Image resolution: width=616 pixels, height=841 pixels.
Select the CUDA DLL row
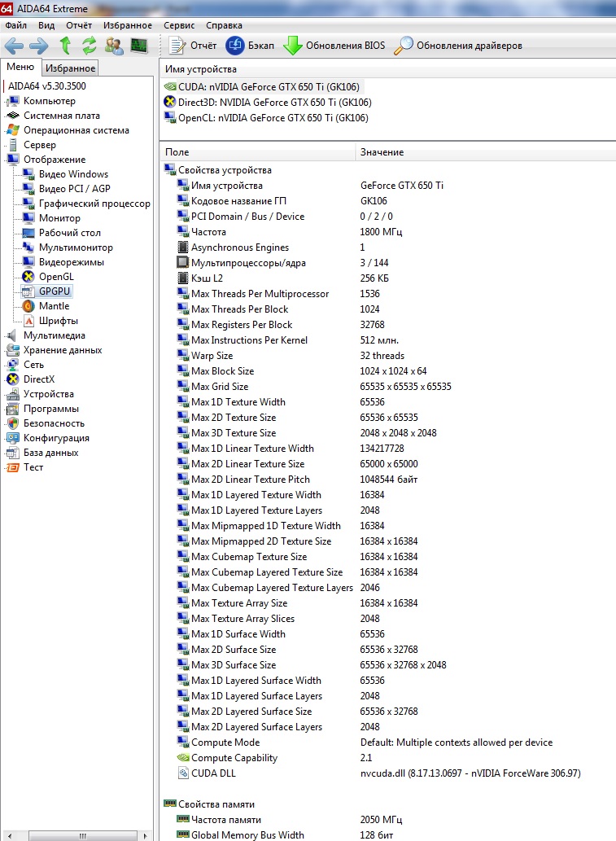[213, 773]
